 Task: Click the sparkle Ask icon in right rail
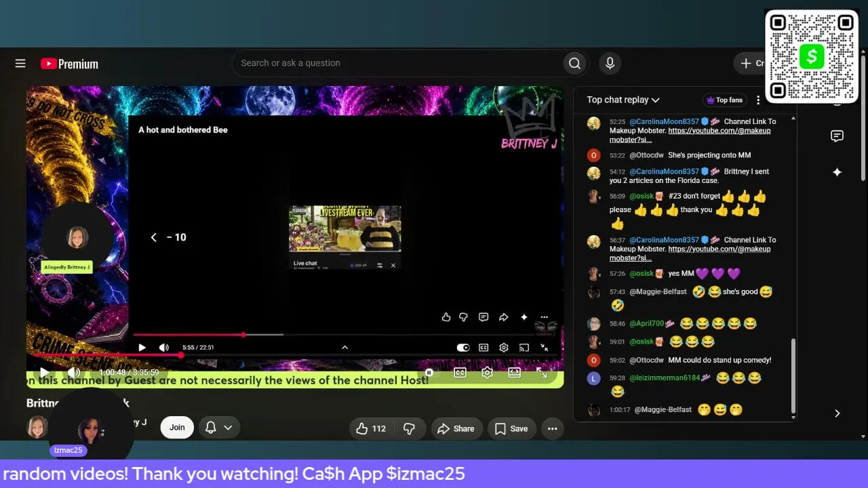(837, 172)
